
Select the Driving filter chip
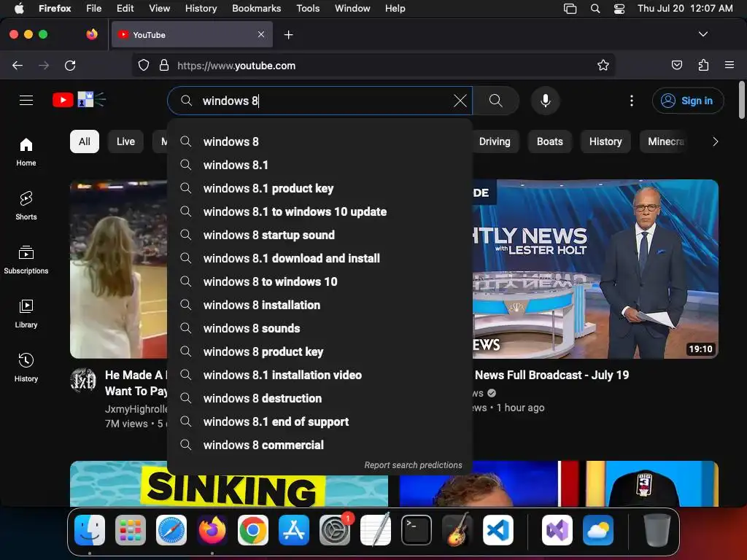pyautogui.click(x=495, y=141)
